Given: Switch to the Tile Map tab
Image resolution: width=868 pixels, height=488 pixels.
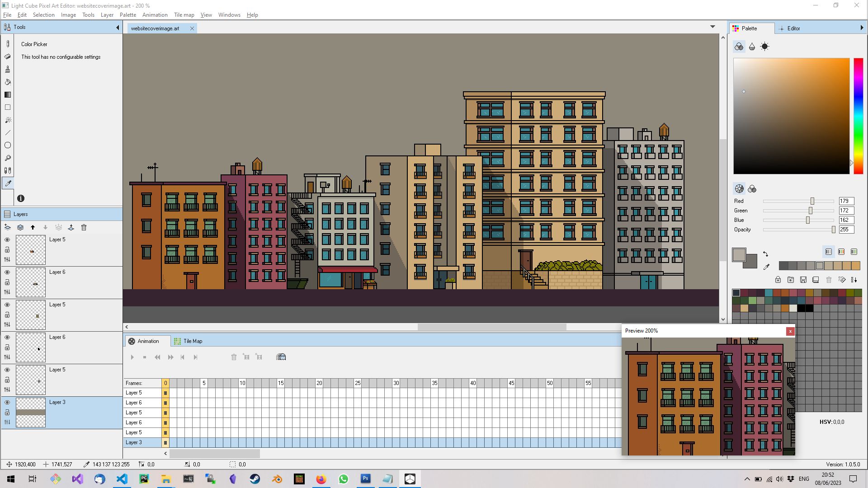Looking at the screenshot, I should coord(192,341).
